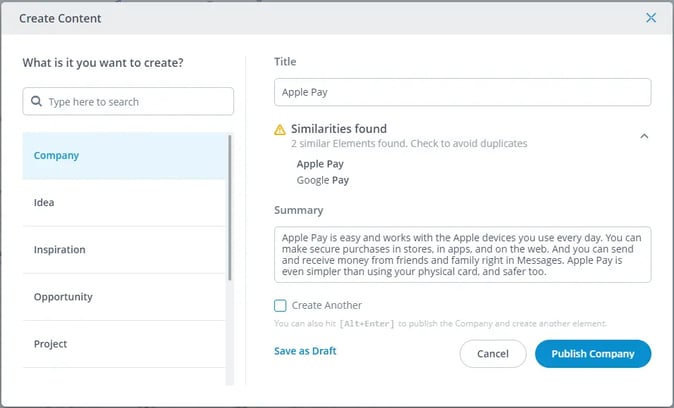Select the Idea content type

[124, 202]
